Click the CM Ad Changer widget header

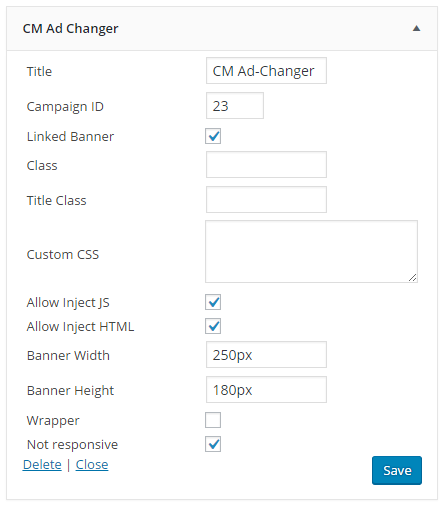tap(222, 29)
